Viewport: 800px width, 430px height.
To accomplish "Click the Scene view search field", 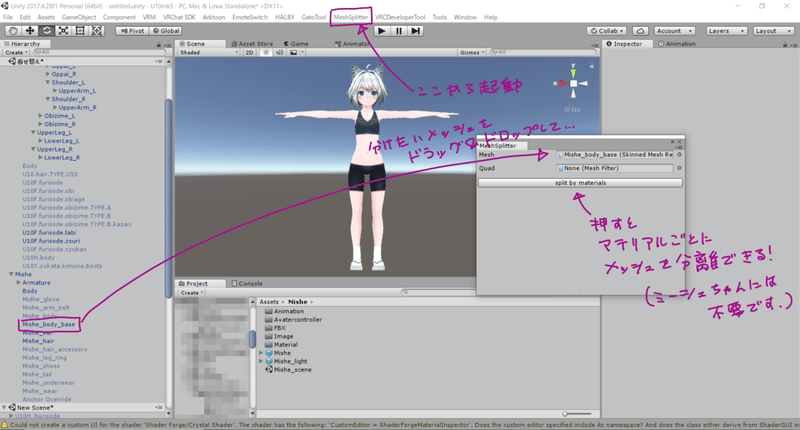I will click(543, 53).
